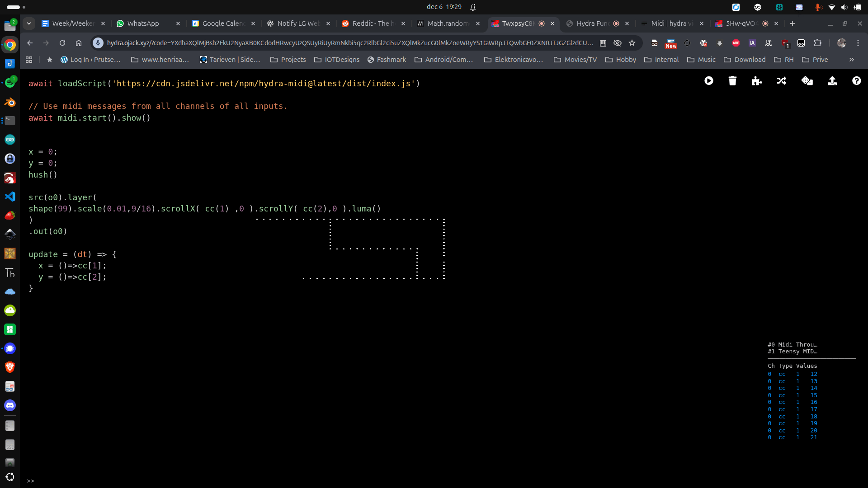The image size is (868, 488).
Task: Switch to the Hydra Functions tab
Action: pos(592,23)
